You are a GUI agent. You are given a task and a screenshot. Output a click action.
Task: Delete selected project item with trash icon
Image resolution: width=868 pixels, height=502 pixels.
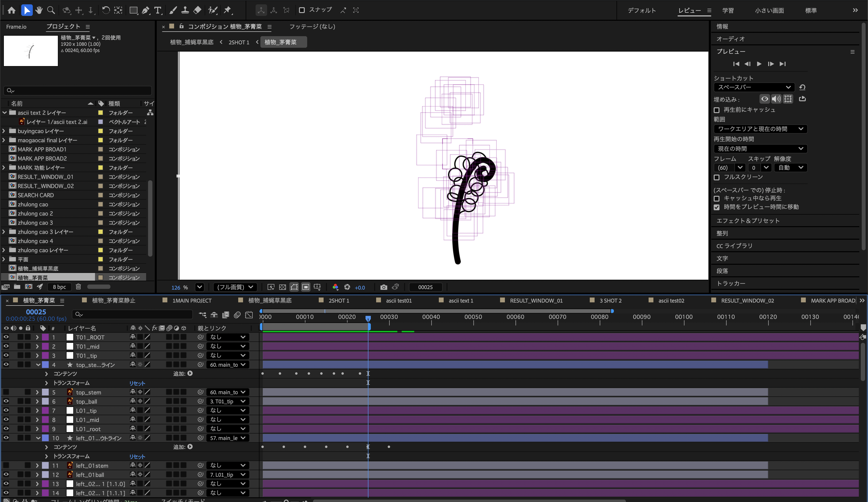[x=79, y=287]
